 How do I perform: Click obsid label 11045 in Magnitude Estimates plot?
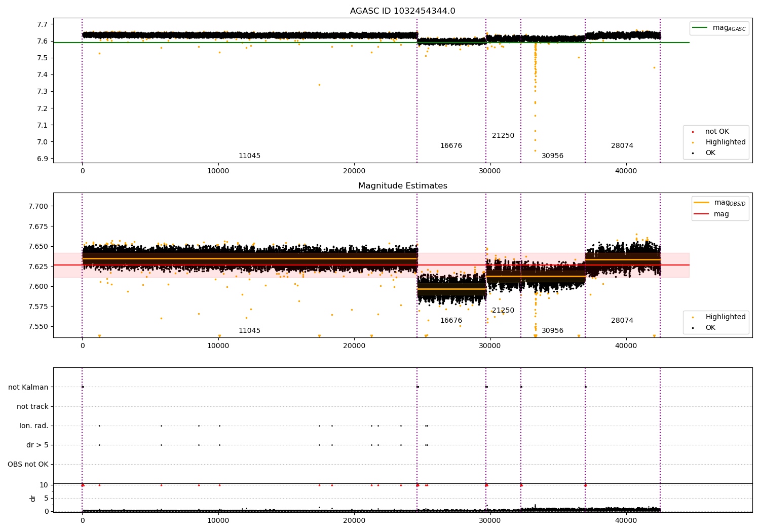coord(249,331)
